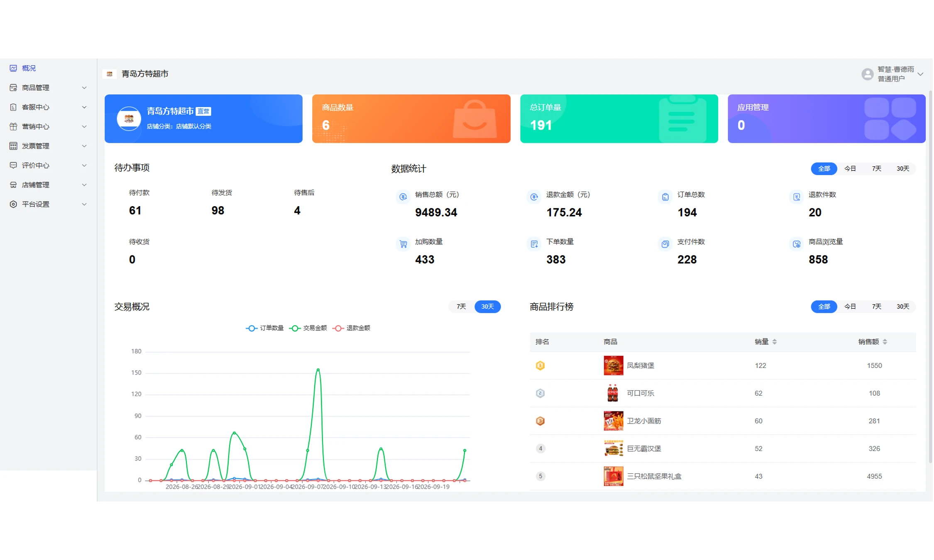Viewport: 934px width, 560px height.
Task: Open the user account dropdown arrow
Action: tap(921, 74)
